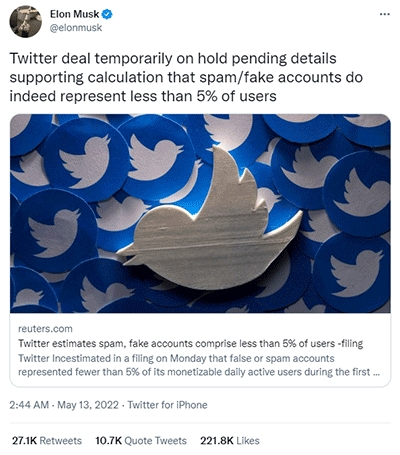
Task: Click the May 13, 2022 date
Action: click(88, 405)
